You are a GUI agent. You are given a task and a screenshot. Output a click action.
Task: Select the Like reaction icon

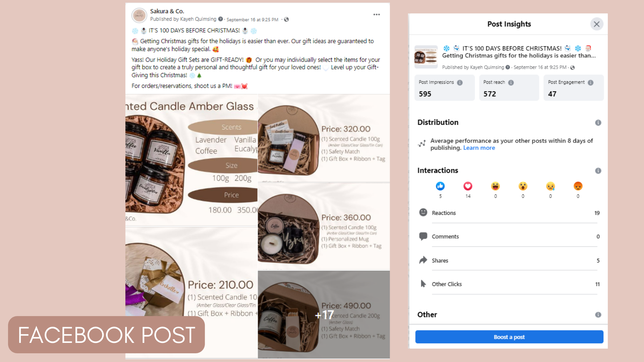click(440, 186)
